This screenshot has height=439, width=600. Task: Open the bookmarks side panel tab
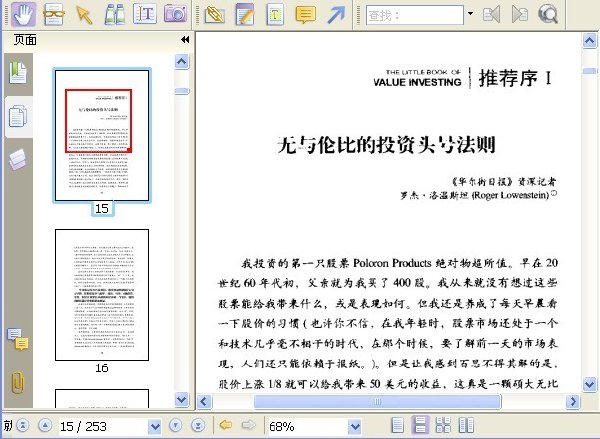pyautogui.click(x=18, y=72)
